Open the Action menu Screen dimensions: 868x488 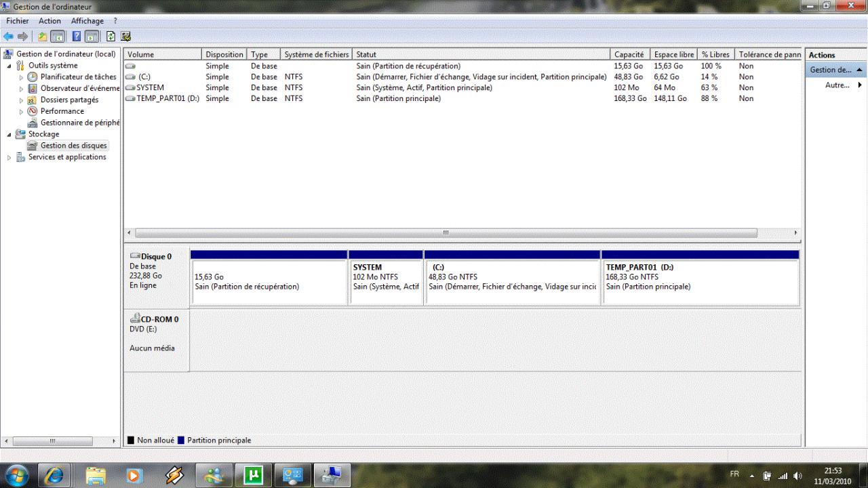pos(50,21)
